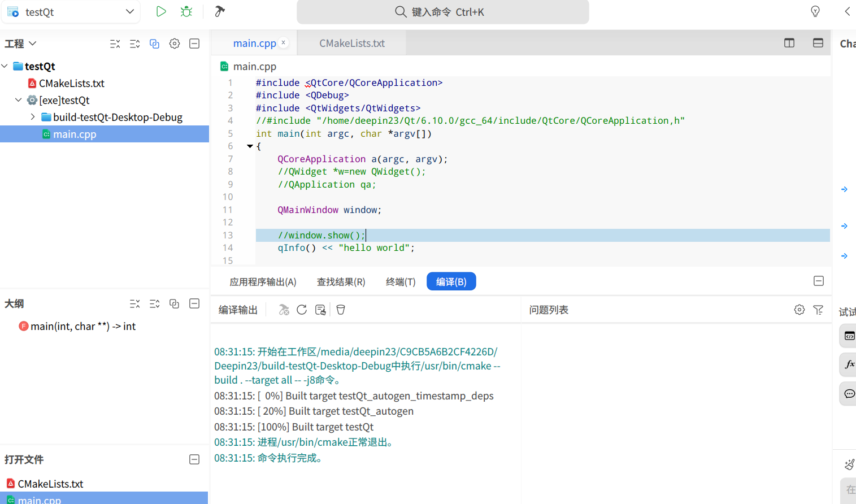Toggle editor sync link in 工程 panel
Screen dimensions: 856x504
pos(154,44)
